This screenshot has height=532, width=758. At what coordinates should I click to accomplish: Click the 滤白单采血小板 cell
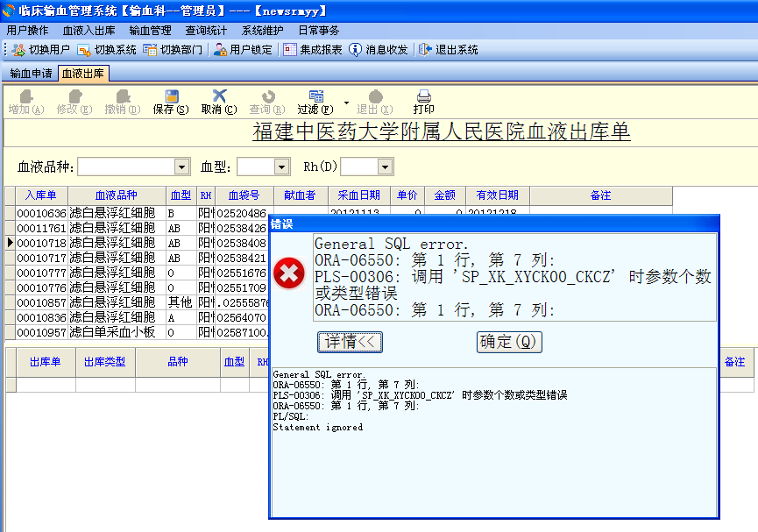(x=117, y=333)
